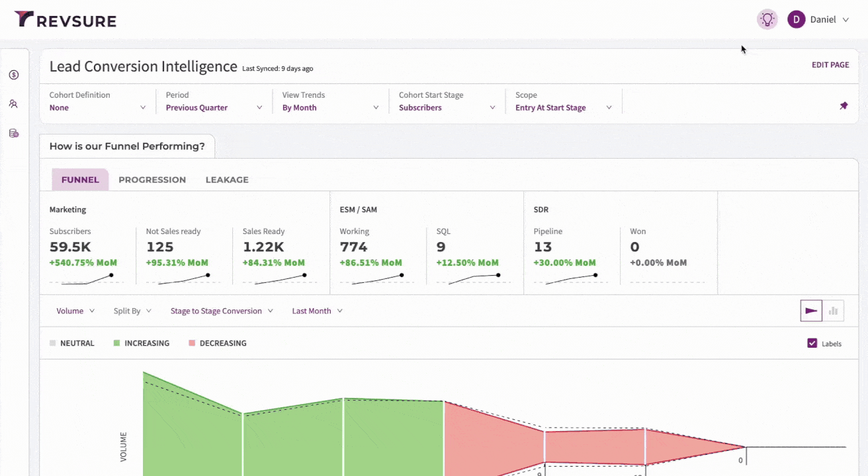Click the EDIT PAGE button
This screenshot has width=868, height=476.
pyautogui.click(x=830, y=65)
